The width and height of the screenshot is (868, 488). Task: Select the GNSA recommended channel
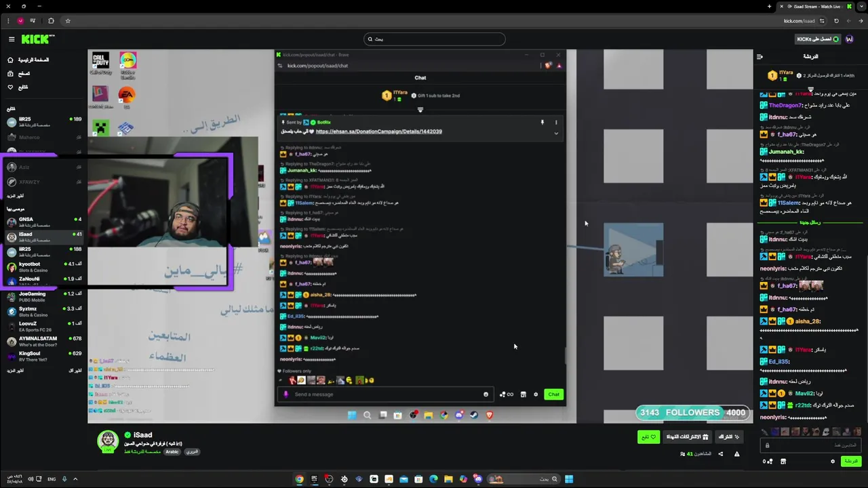[44, 222]
